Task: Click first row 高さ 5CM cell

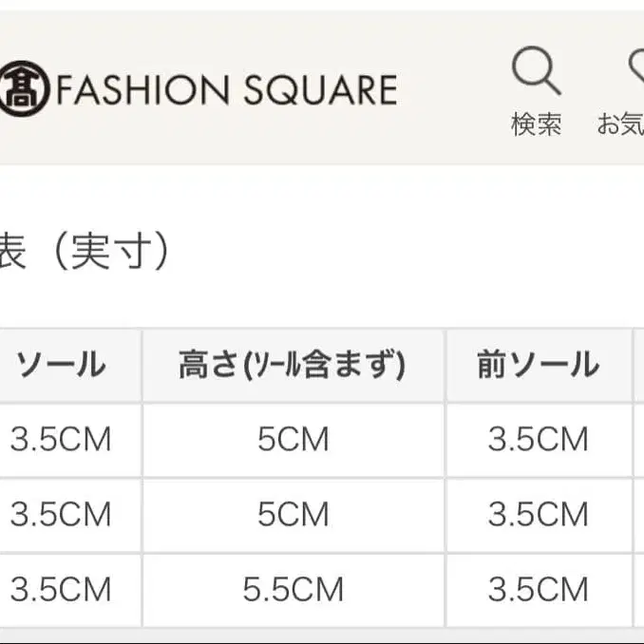Action: tap(293, 440)
